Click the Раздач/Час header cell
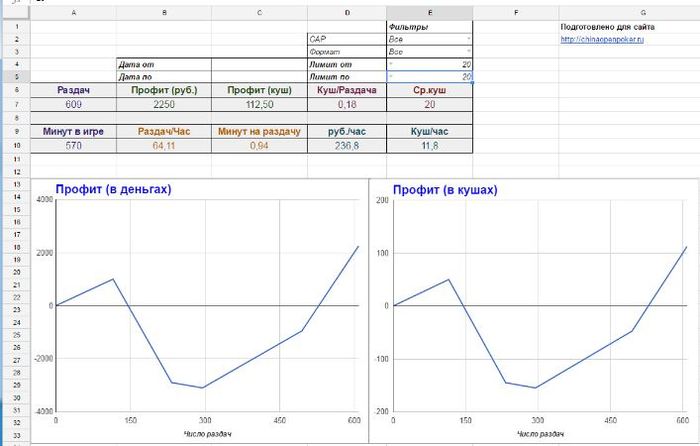This screenshot has width=700, height=446. (164, 132)
